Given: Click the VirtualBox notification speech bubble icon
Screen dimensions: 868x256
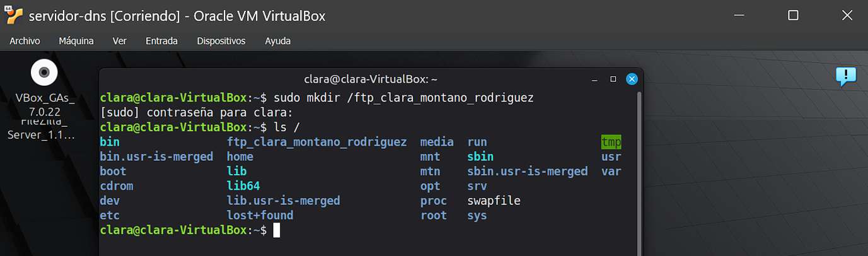Looking at the screenshot, I should point(845,76).
